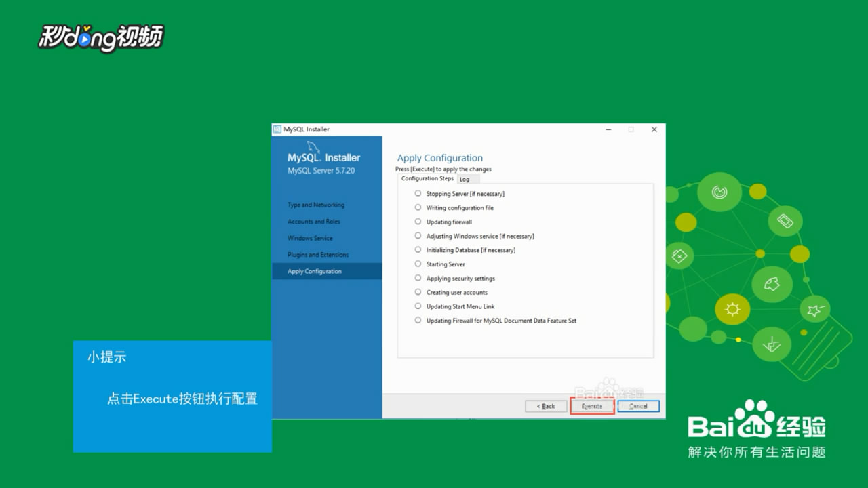This screenshot has width=868, height=488.
Task: Click 'Updating Firewall for MySQL Document Data Feature Set'
Action: tap(501, 321)
